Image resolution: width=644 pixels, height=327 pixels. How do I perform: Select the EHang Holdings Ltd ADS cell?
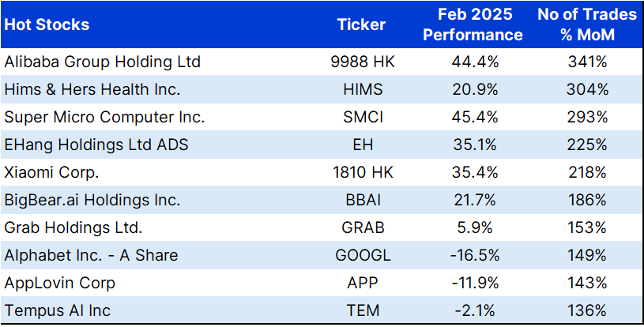point(96,145)
